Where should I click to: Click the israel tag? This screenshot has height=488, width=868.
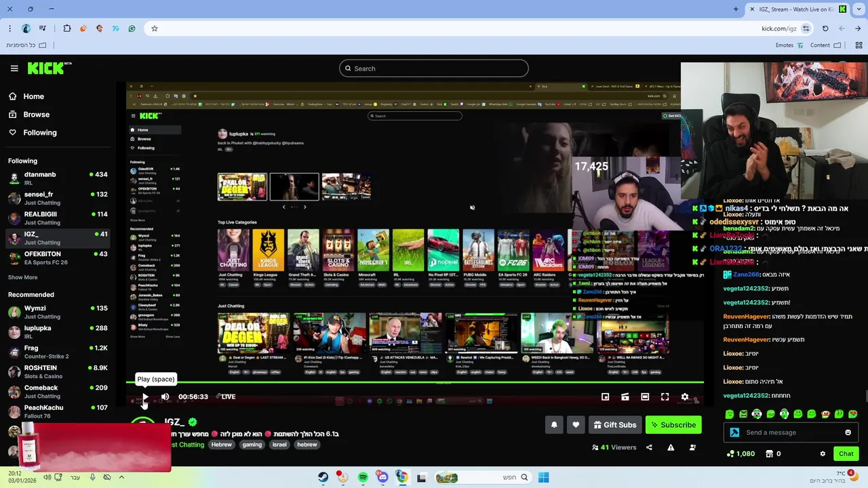[x=279, y=445]
